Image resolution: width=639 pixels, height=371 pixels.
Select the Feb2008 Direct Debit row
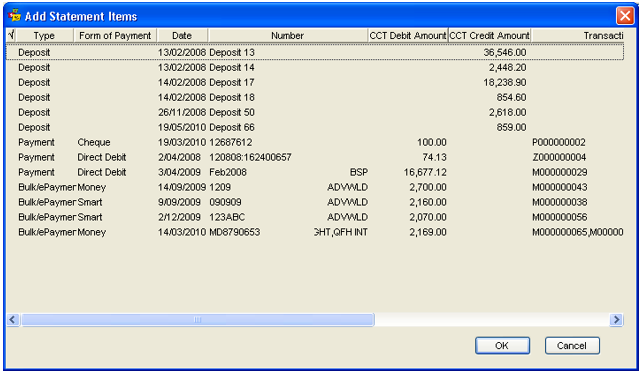(315, 172)
